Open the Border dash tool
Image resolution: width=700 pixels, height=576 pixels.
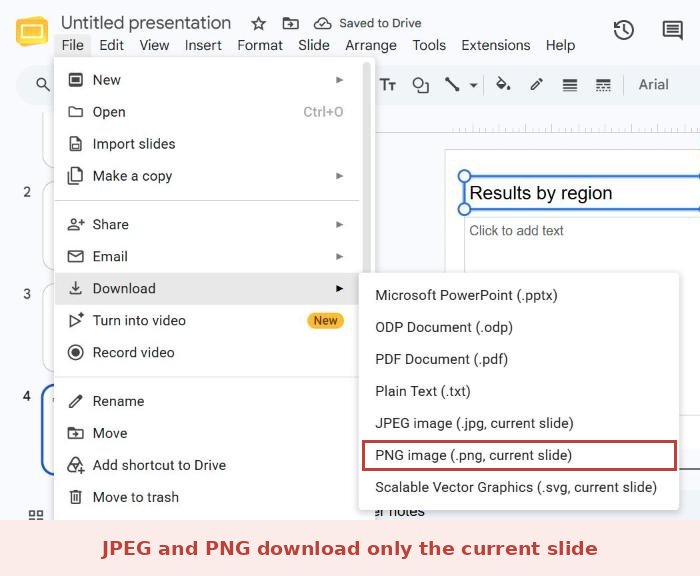603,84
